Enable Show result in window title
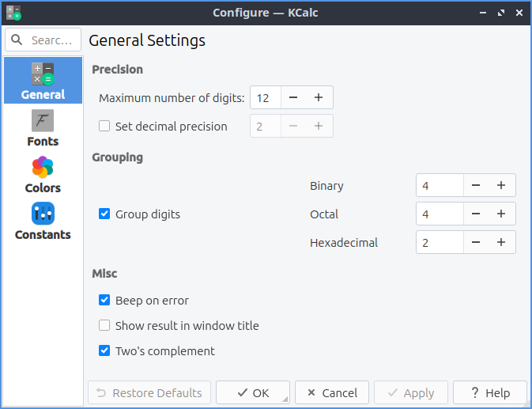The image size is (532, 409). tap(104, 326)
